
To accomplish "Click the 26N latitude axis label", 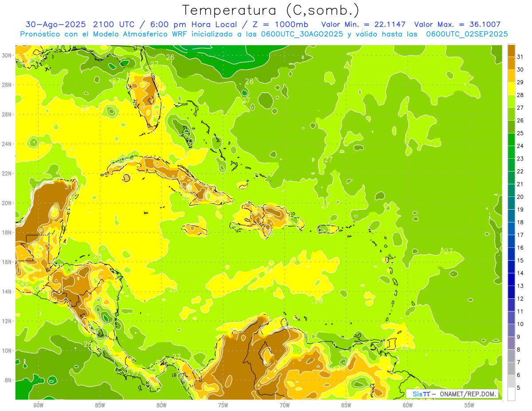I will pyautogui.click(x=7, y=114).
